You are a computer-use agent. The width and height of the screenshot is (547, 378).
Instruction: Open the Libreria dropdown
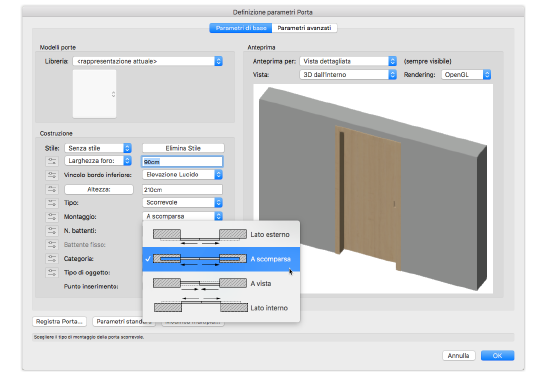[x=148, y=61]
